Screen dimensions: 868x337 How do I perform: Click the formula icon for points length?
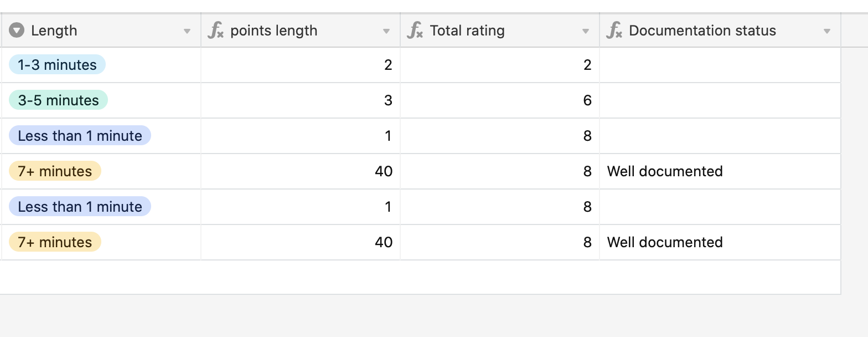tap(216, 30)
